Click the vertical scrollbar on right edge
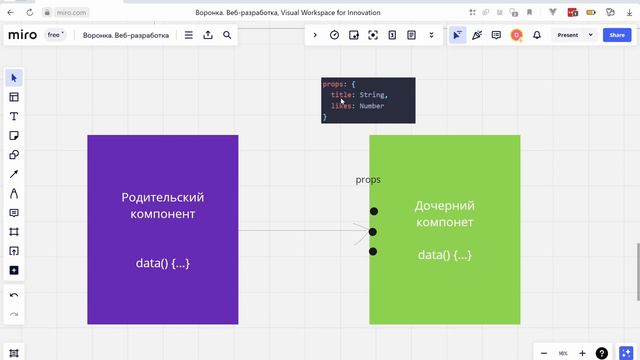640x360 pixels. [638, 272]
